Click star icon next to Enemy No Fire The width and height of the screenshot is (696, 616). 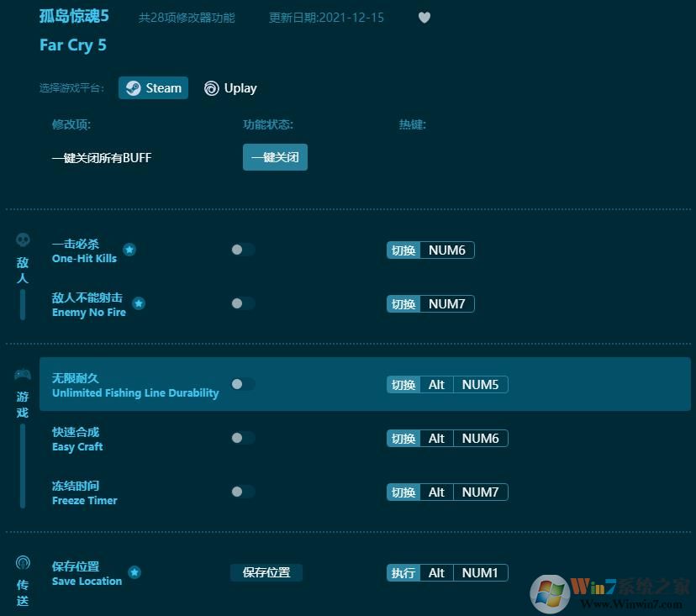click(139, 303)
